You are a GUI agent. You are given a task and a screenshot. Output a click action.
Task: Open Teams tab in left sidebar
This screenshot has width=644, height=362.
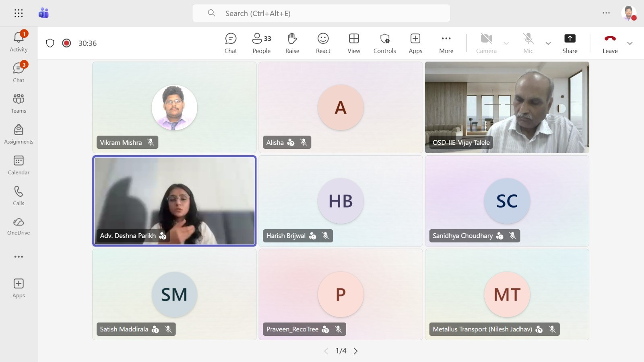point(19,103)
